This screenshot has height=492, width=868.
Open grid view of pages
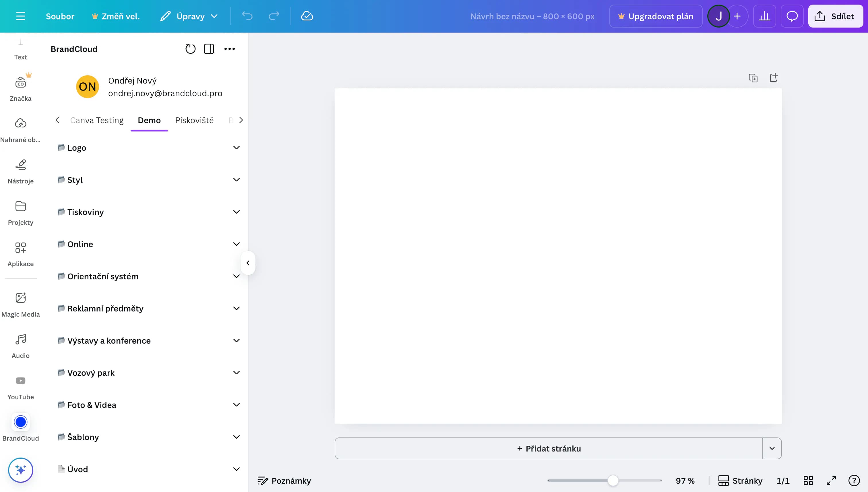coord(808,481)
